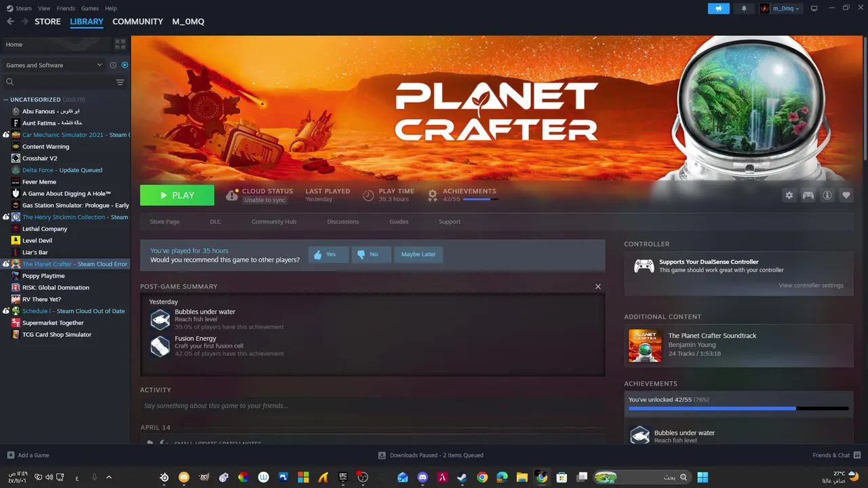Screen dimensions: 868x488
Task: Show game info icon
Action: coord(827,195)
